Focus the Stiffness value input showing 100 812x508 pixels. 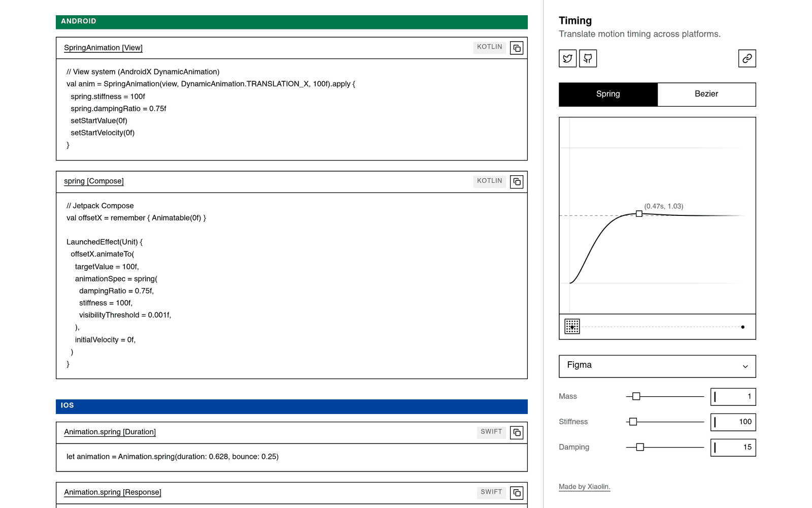733,422
